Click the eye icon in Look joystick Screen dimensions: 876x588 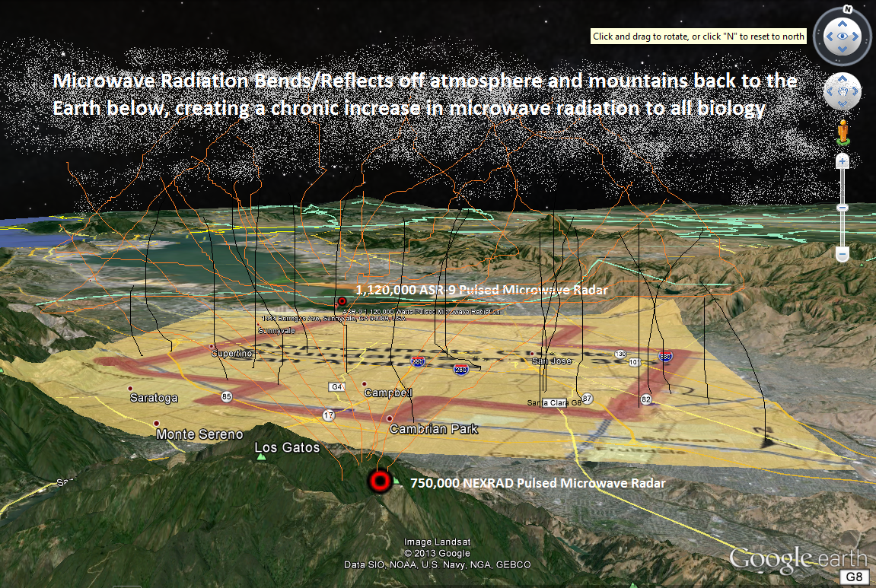(842, 36)
